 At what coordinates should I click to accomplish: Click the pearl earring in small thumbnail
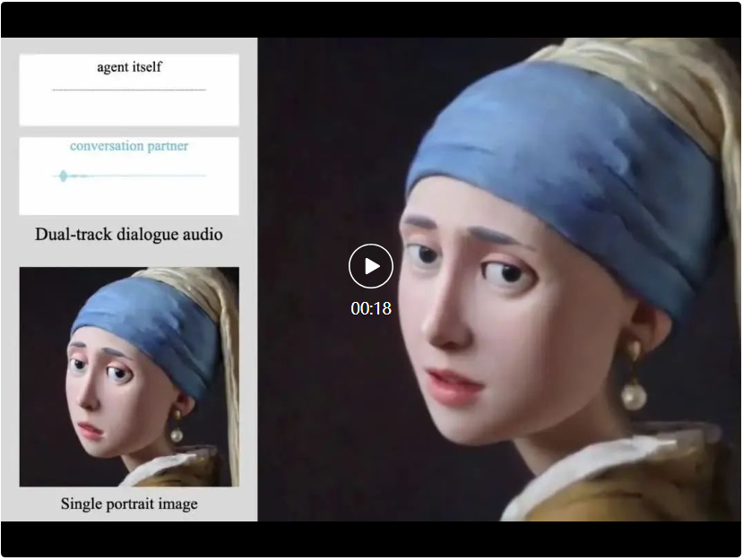click(x=177, y=434)
